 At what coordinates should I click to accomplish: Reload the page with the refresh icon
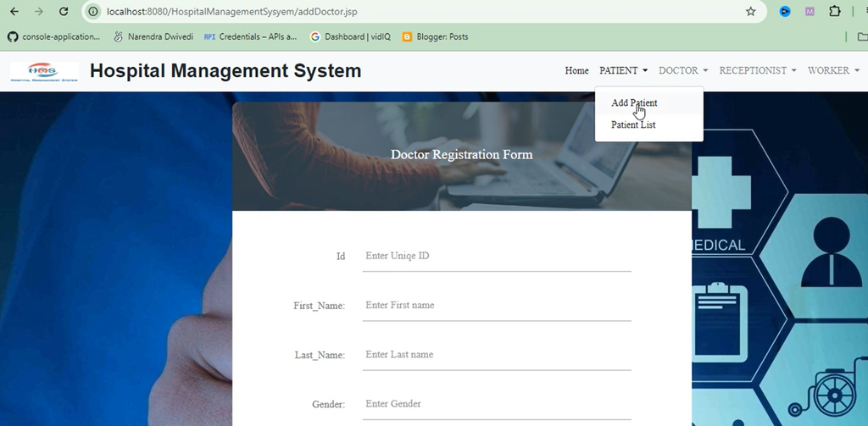[64, 11]
